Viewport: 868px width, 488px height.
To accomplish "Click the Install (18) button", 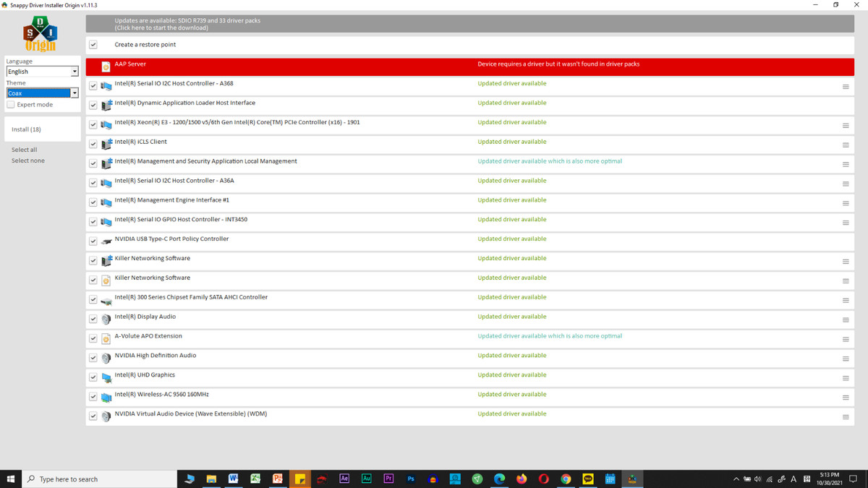I will pos(43,129).
